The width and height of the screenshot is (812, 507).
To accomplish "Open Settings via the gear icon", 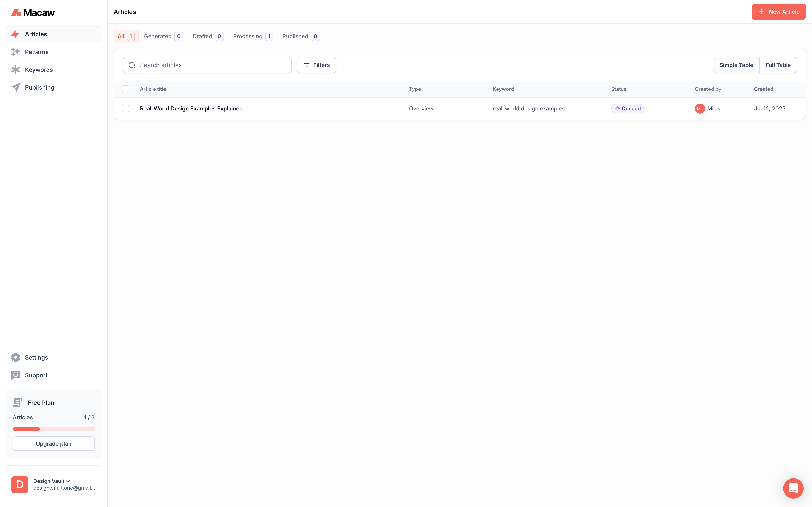I will (15, 357).
